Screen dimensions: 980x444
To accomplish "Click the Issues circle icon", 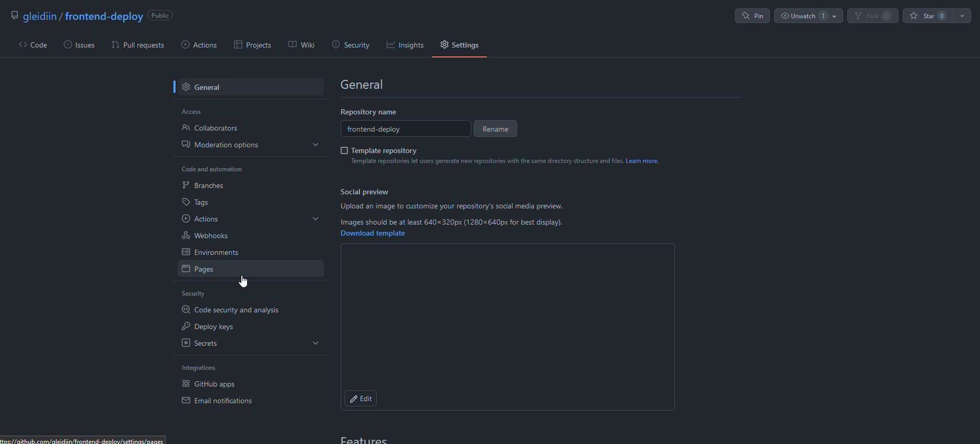I will (x=68, y=44).
